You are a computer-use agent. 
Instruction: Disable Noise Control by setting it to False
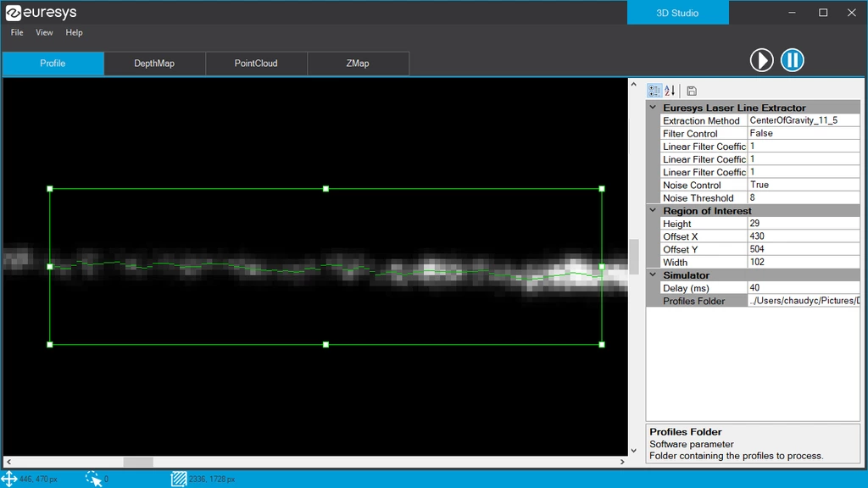tap(802, 185)
